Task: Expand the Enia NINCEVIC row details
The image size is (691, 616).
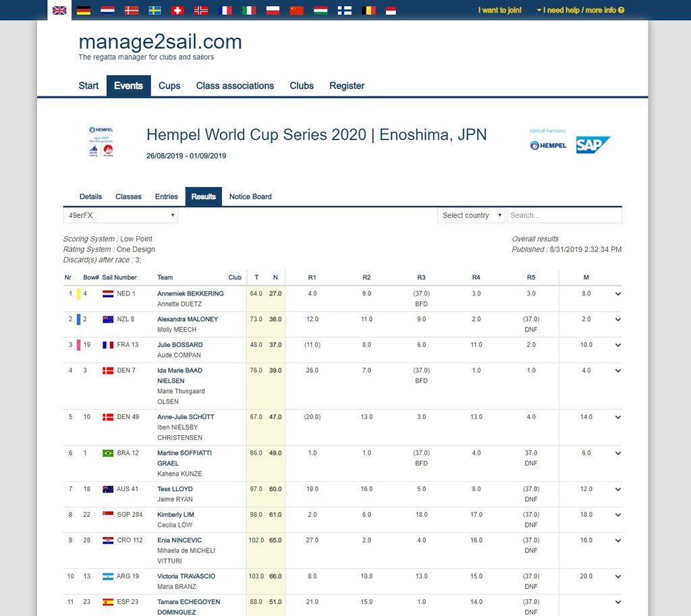Action: 618,540
